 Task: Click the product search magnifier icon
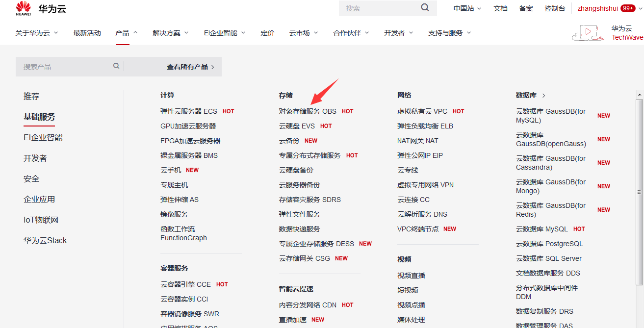pyautogui.click(x=116, y=66)
